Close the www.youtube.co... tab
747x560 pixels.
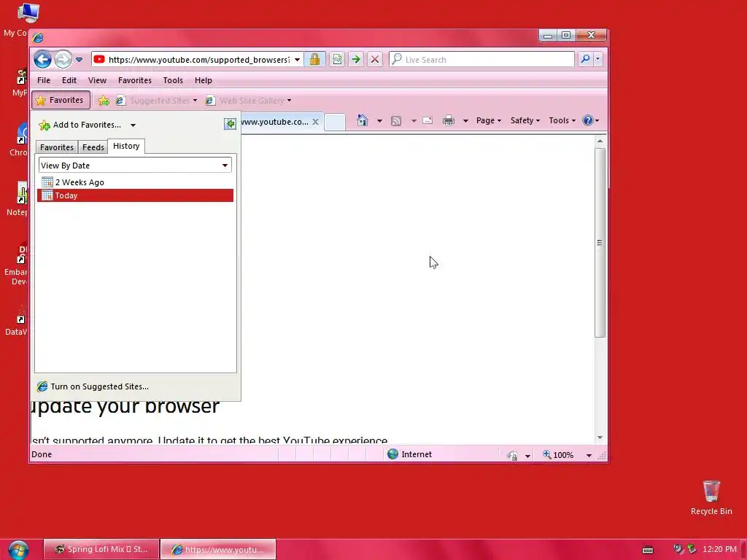[315, 122]
